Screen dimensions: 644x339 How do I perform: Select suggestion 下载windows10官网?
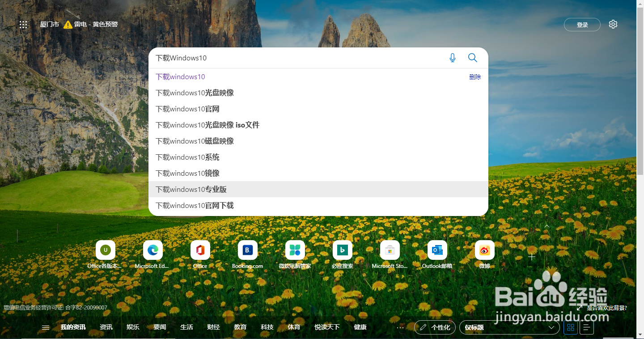pyautogui.click(x=318, y=109)
